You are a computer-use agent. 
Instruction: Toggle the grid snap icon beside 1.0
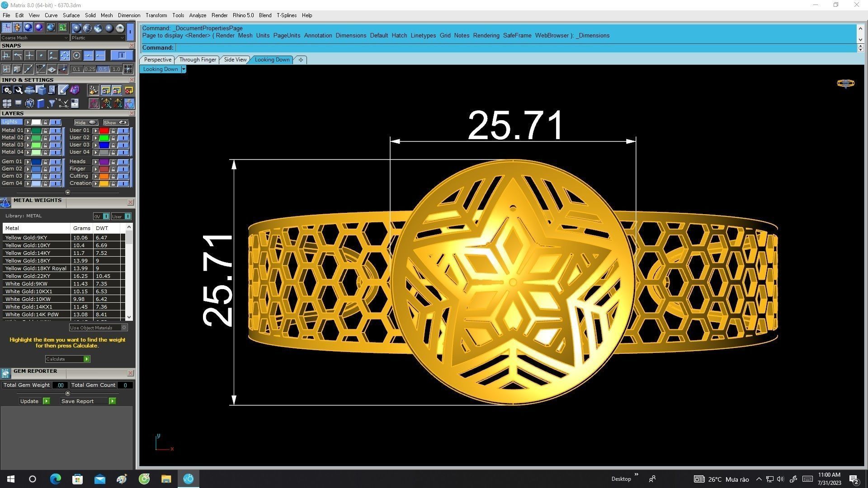click(128, 69)
